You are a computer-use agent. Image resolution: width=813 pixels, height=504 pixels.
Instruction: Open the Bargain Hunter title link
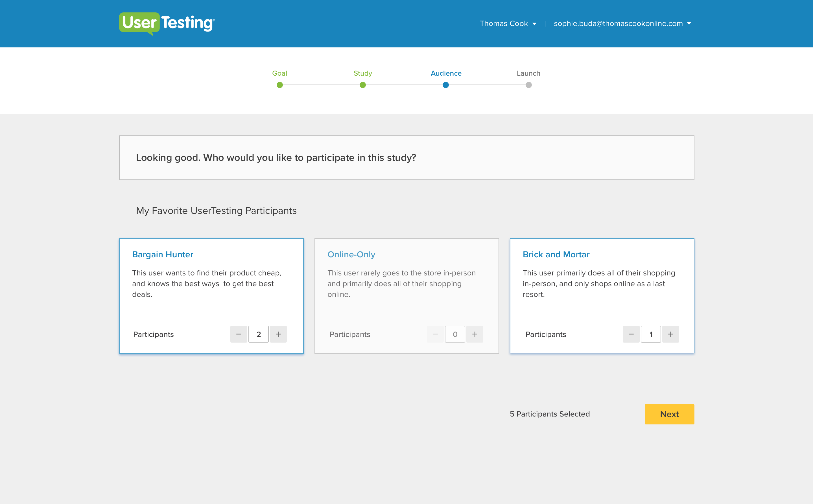pyautogui.click(x=163, y=254)
